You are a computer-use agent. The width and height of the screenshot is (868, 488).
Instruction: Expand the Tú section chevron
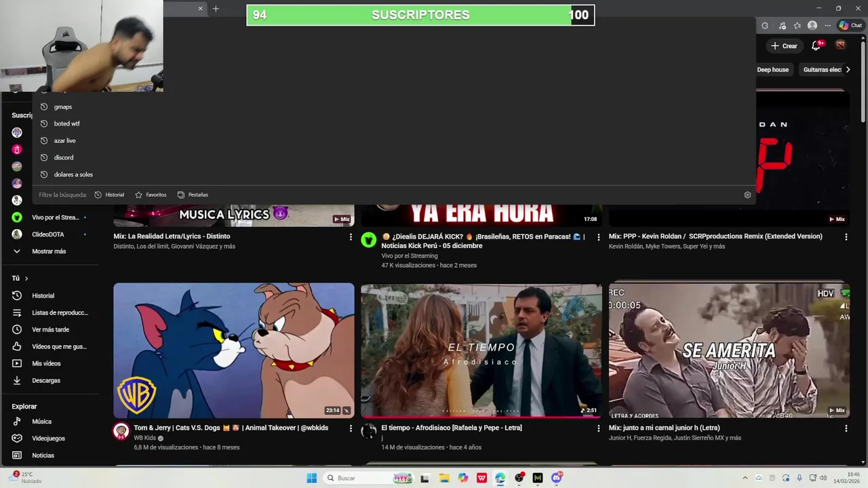click(x=26, y=279)
